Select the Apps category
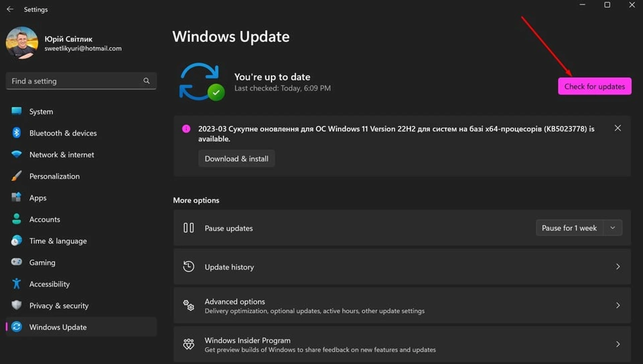Image resolution: width=643 pixels, height=364 pixels. point(81,198)
